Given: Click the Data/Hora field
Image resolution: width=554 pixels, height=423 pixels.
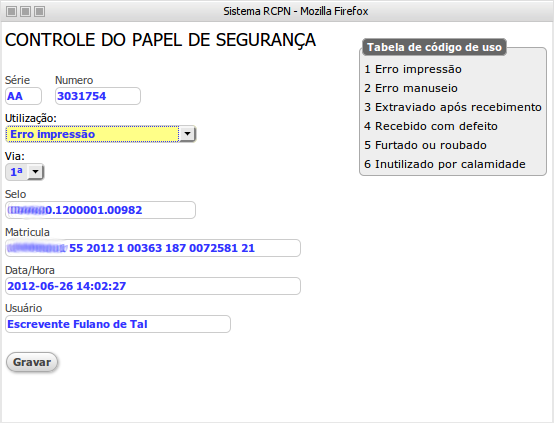Looking at the screenshot, I should [153, 286].
